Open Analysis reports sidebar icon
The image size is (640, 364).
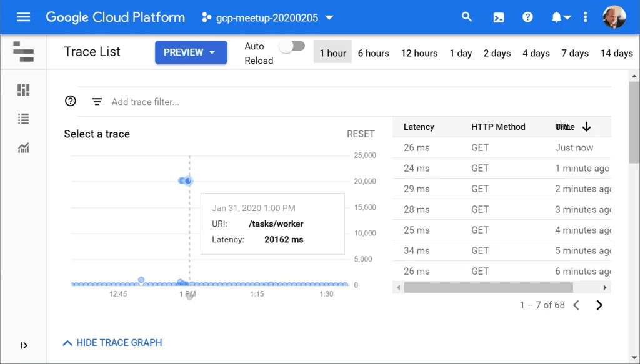pyautogui.click(x=24, y=148)
